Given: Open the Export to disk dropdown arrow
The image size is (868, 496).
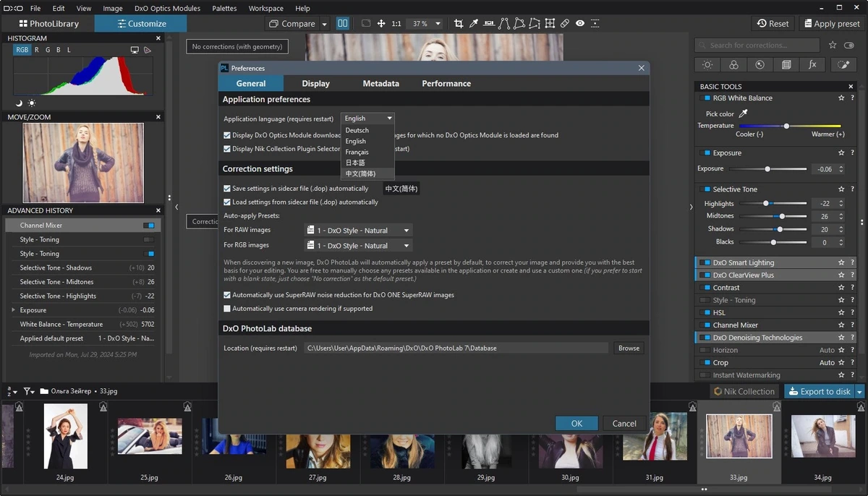Looking at the screenshot, I should [x=860, y=391].
